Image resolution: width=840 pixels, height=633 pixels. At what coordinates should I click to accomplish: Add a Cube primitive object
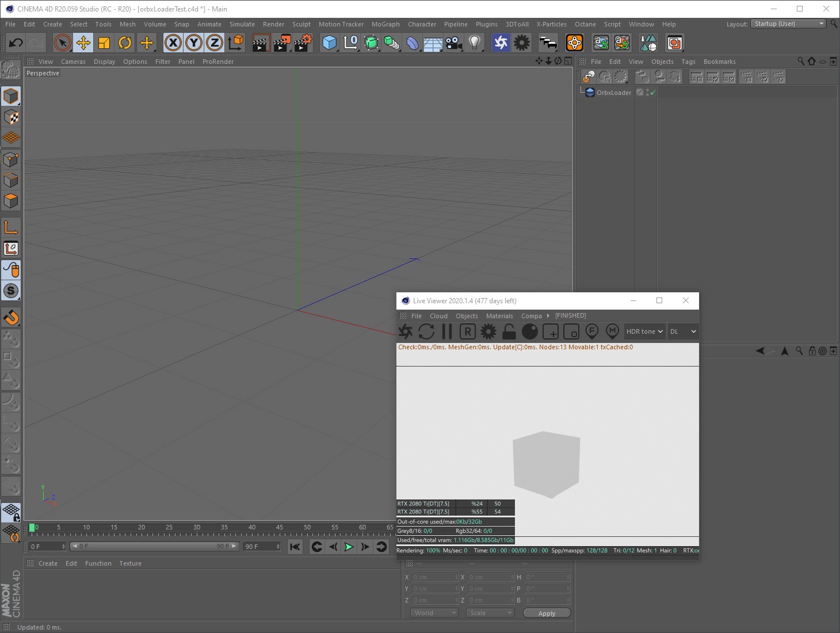point(329,43)
